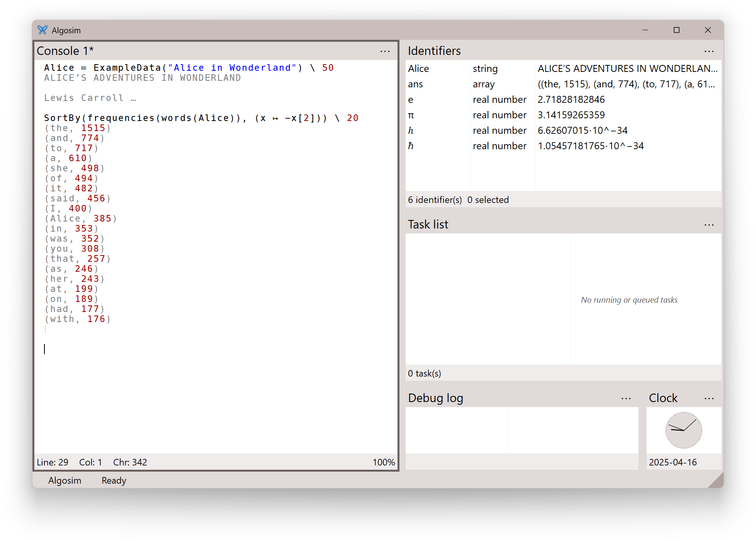
Task: Click the output row (that, 257)
Action: [x=77, y=259]
